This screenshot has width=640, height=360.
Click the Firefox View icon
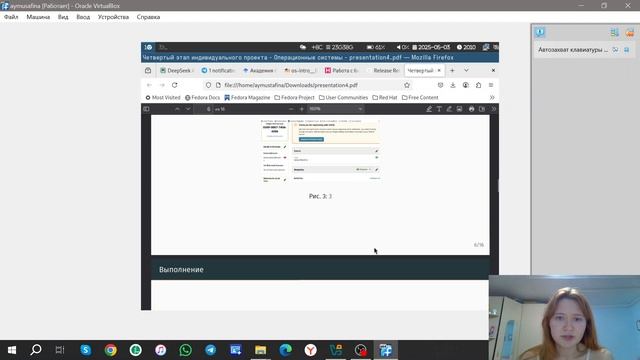(148, 71)
